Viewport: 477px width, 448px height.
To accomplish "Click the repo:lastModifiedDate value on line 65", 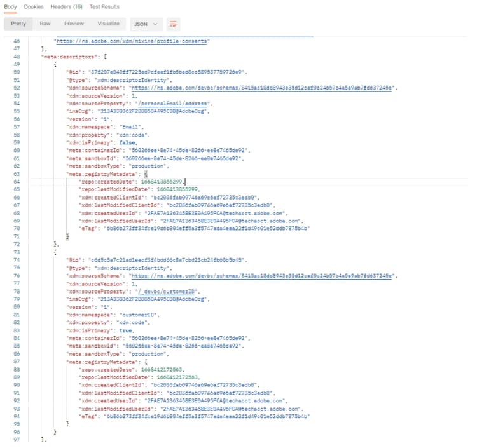I will [177, 189].
